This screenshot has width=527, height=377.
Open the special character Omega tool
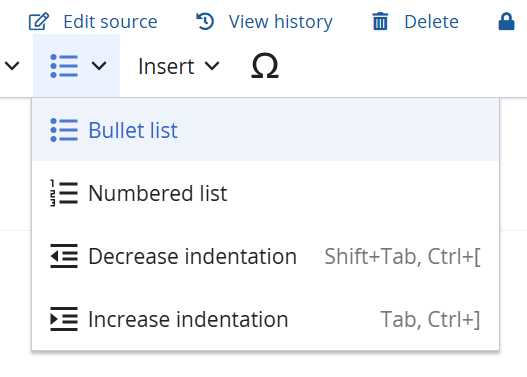265,66
